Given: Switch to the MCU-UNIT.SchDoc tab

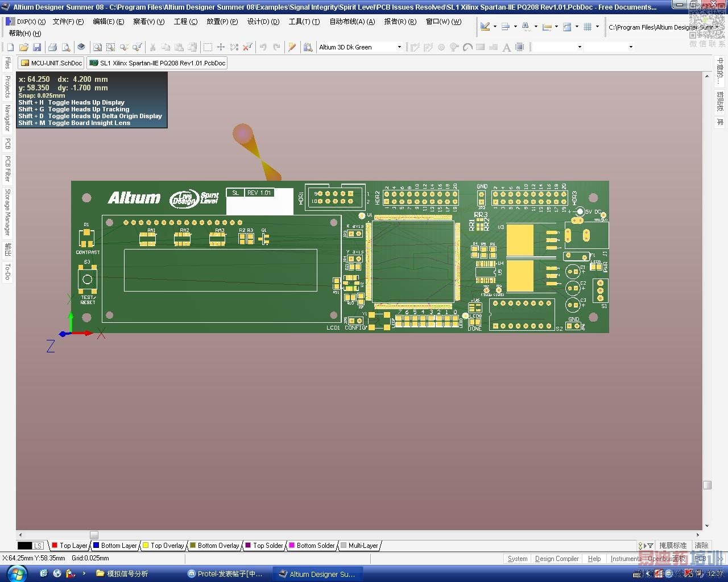Looking at the screenshot, I should [x=51, y=63].
